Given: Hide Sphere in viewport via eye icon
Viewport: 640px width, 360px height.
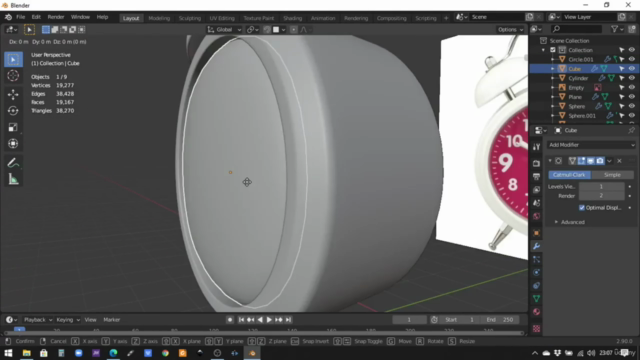Looking at the screenshot, I should 631,106.
